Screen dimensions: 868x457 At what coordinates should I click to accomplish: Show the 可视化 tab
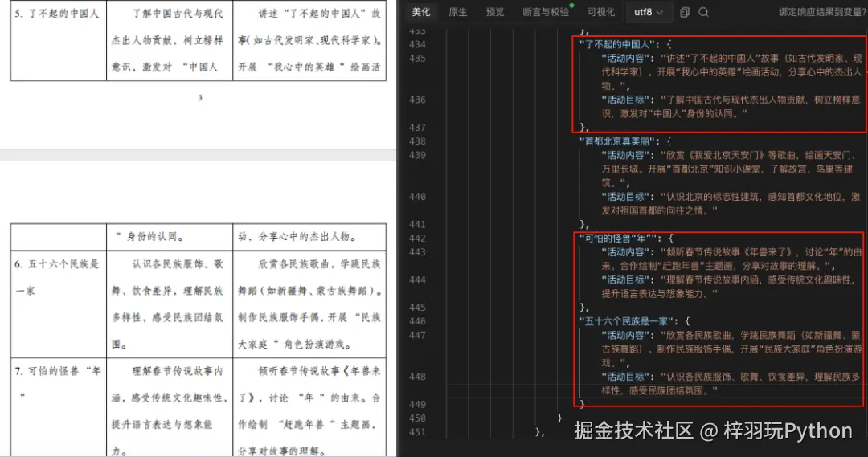pos(601,12)
